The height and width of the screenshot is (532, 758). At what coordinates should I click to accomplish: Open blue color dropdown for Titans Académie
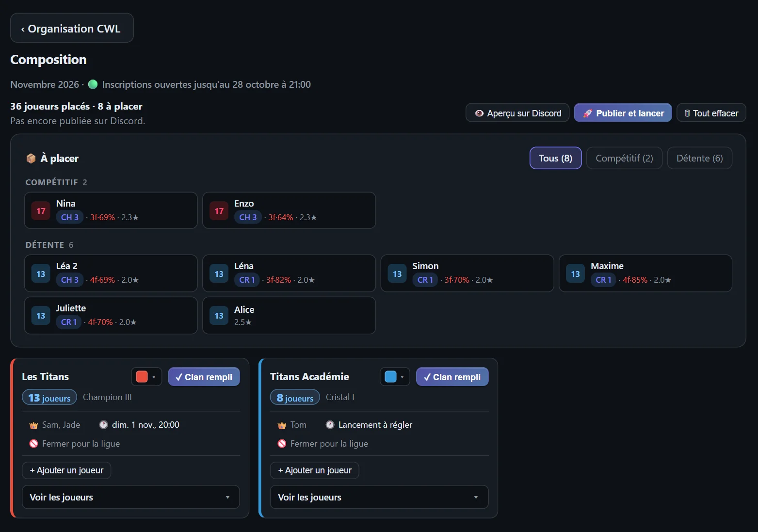point(395,377)
